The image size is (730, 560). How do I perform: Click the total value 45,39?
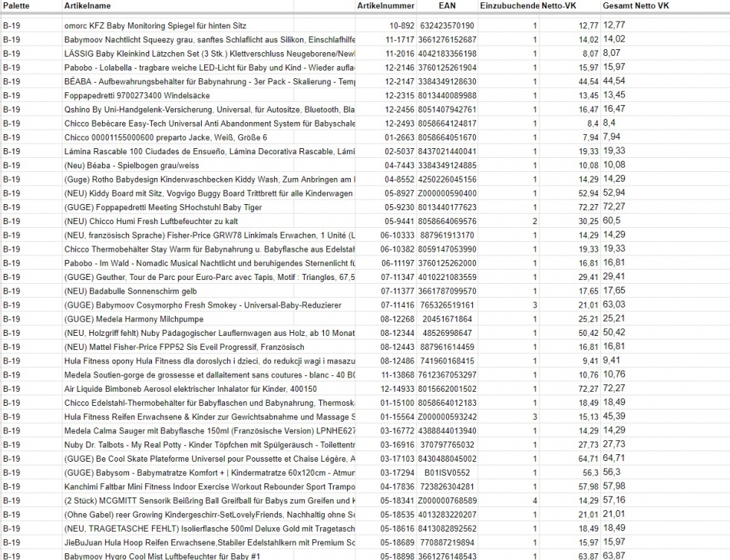tap(614, 416)
